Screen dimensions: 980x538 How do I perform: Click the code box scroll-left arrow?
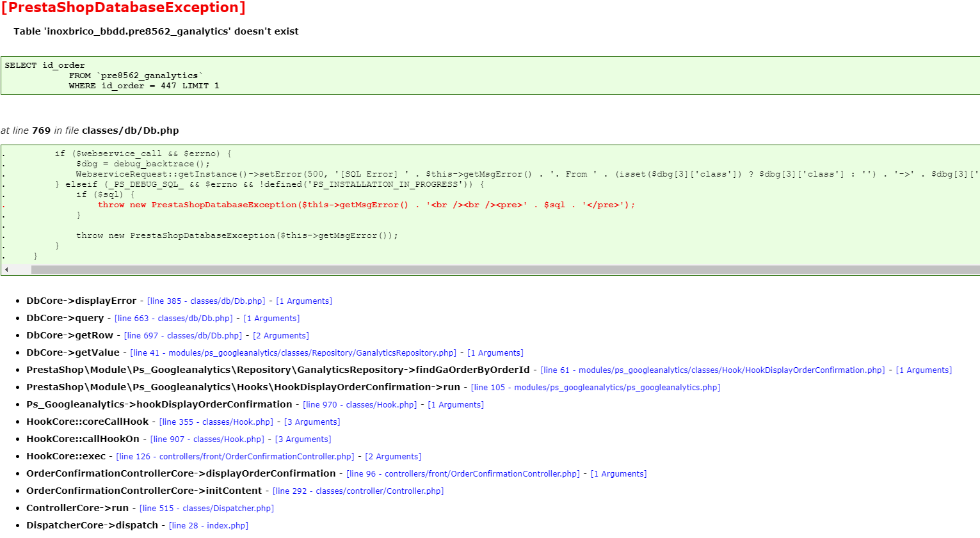click(6, 270)
